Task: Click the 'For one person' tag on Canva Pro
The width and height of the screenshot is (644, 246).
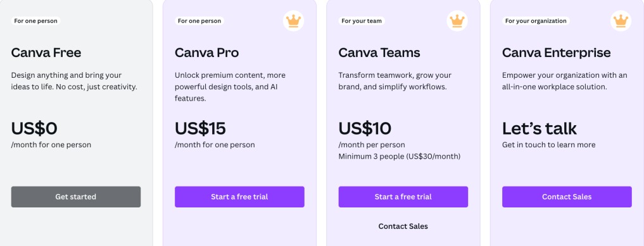Action: [199, 21]
